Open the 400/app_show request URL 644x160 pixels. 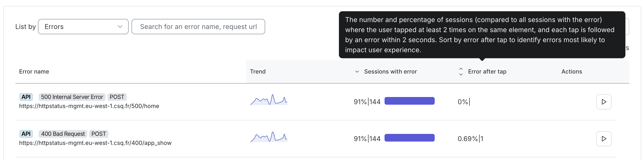tap(95, 143)
